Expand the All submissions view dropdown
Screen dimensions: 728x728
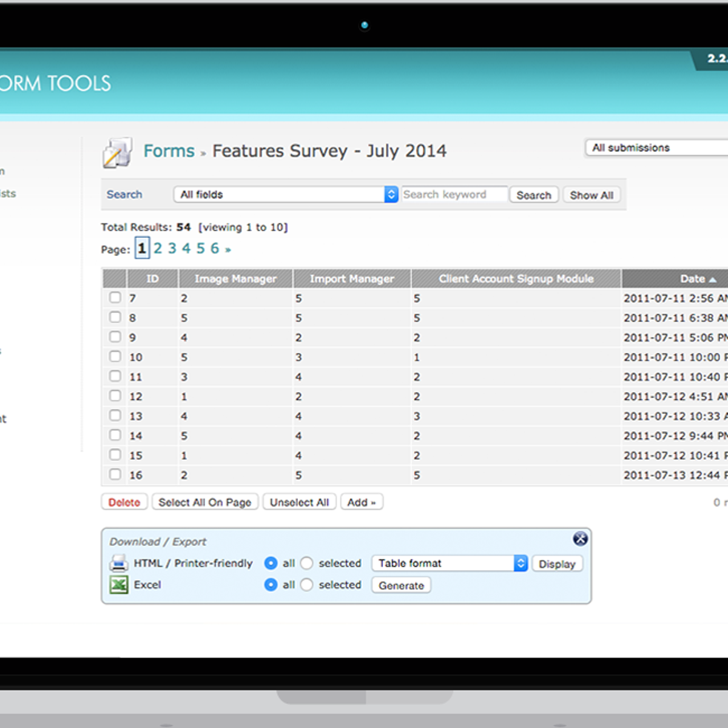pos(655,148)
